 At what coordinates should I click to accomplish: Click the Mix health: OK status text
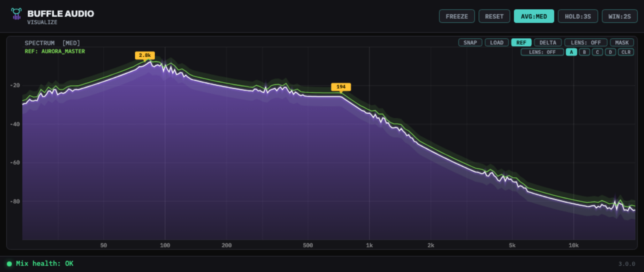click(45, 264)
